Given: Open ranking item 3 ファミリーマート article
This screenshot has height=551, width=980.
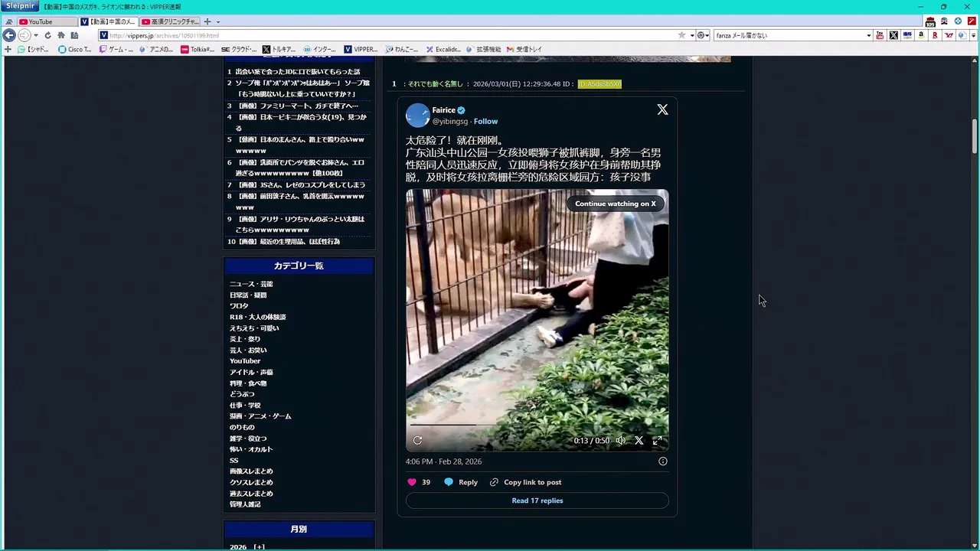Looking at the screenshot, I should tap(298, 106).
